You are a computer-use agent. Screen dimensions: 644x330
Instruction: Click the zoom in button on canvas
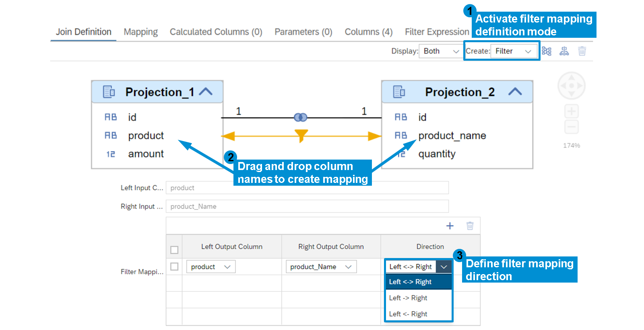point(571,111)
